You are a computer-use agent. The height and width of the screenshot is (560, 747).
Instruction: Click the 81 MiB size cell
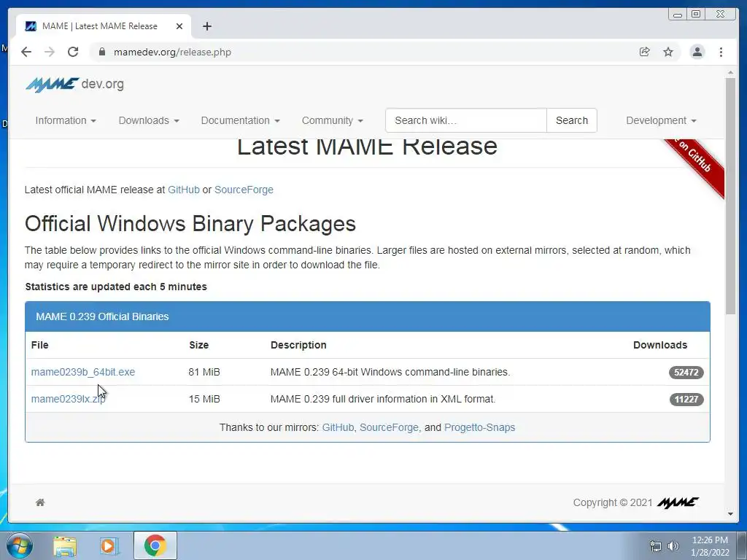point(204,372)
